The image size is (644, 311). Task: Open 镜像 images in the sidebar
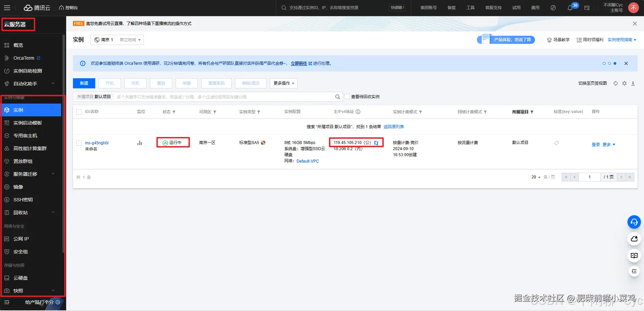pyautogui.click(x=18, y=187)
